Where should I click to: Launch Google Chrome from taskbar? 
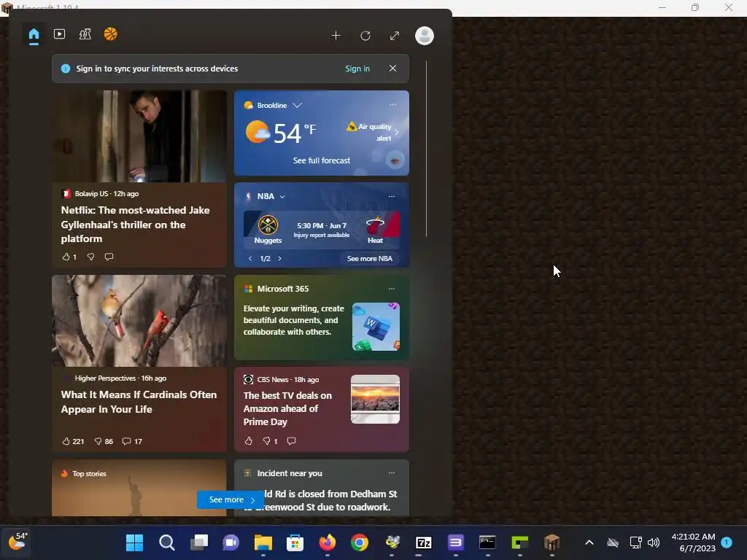point(360,542)
